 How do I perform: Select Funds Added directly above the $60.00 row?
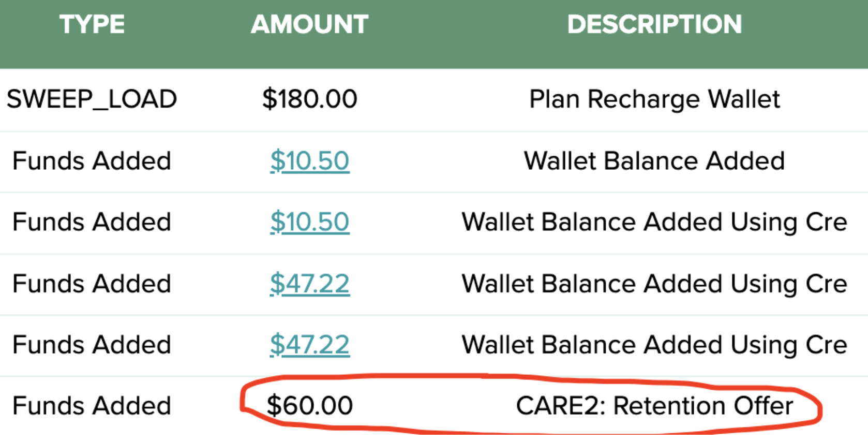coord(92,345)
